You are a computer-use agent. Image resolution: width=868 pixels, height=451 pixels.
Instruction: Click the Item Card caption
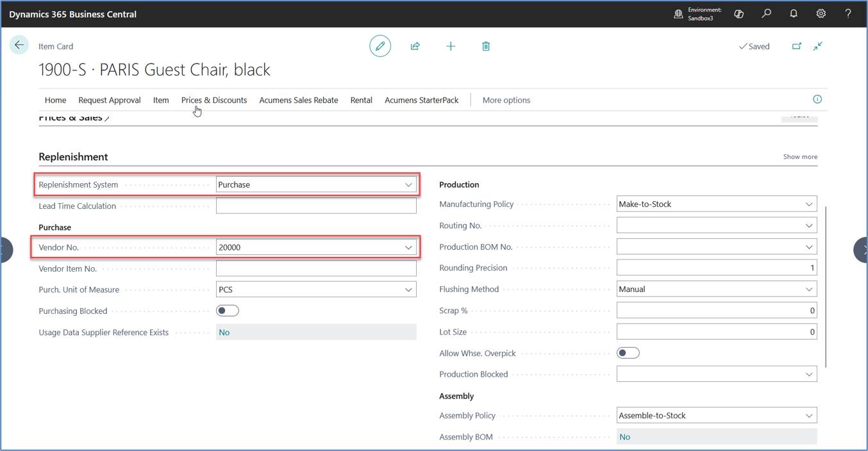(x=56, y=46)
